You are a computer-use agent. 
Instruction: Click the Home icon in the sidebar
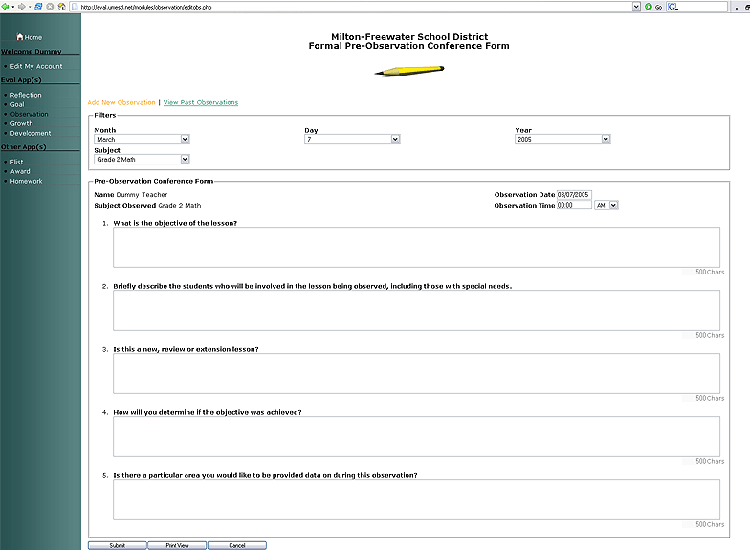[x=20, y=36]
